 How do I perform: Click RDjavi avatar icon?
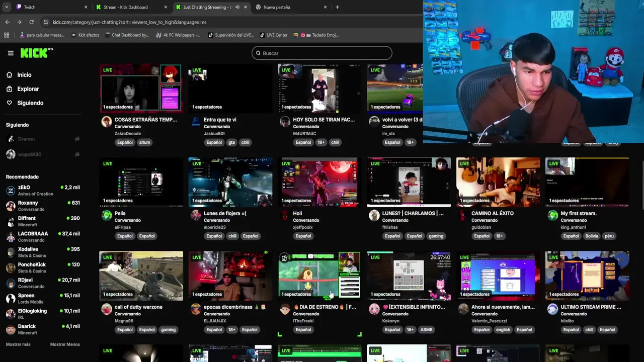click(11, 283)
